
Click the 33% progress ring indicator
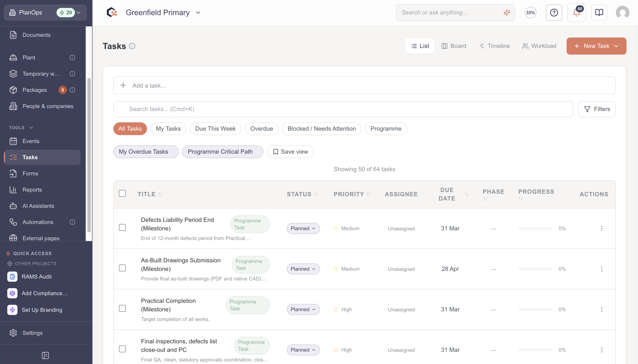click(530, 13)
